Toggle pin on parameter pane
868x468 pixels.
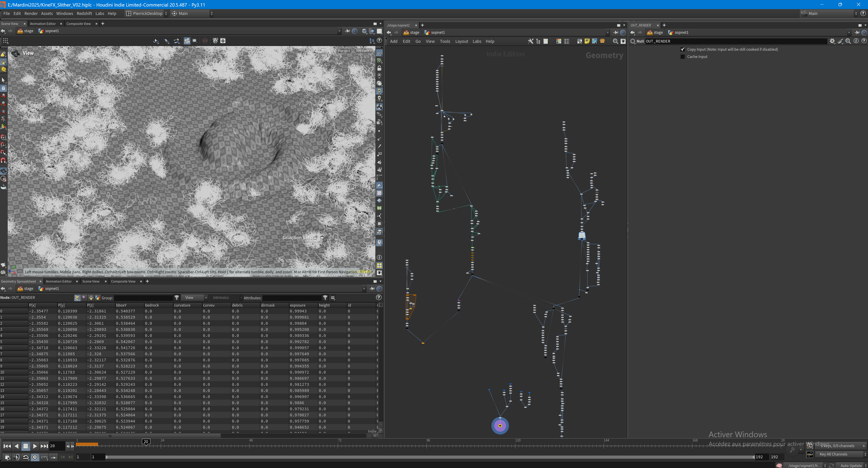tap(857, 32)
